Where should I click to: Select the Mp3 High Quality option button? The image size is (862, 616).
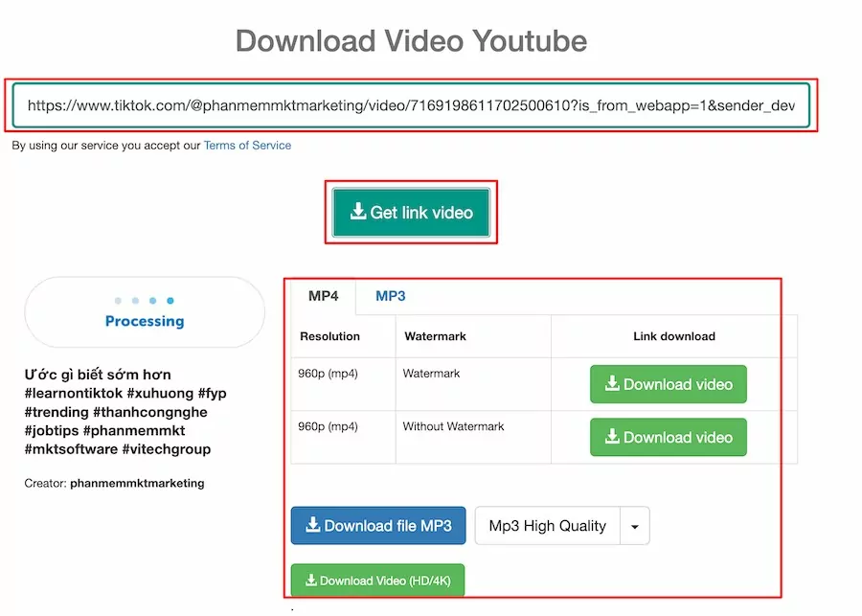(x=548, y=526)
